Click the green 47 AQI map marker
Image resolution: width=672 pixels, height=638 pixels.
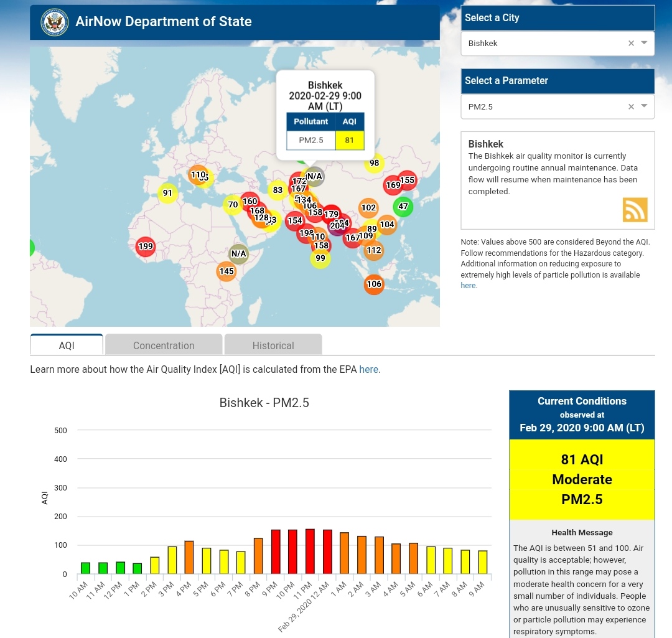pyautogui.click(x=403, y=207)
